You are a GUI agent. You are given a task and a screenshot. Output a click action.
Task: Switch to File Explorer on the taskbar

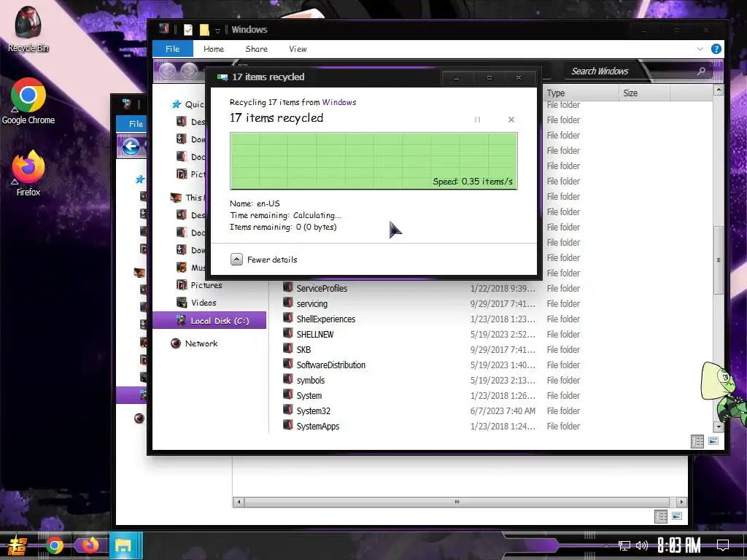pos(125,545)
